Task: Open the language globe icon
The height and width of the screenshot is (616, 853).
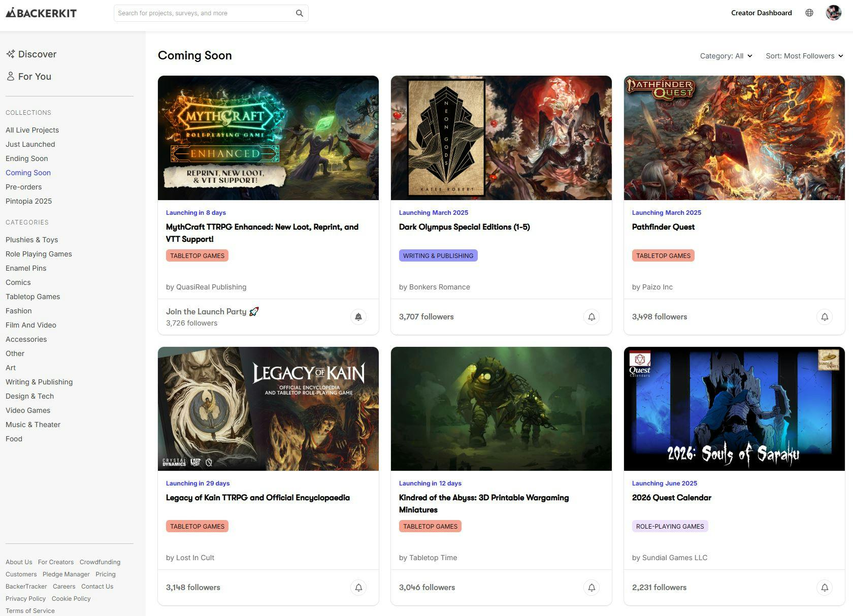Action: tap(810, 13)
